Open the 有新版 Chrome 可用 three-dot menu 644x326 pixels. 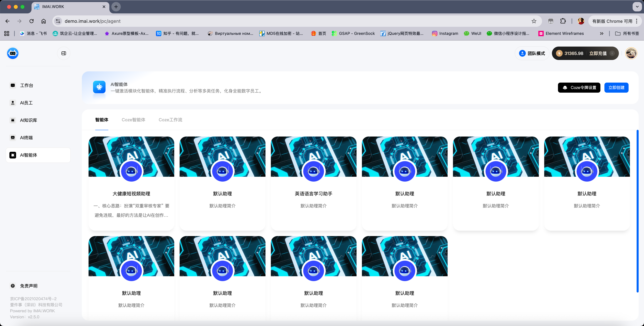click(x=637, y=21)
